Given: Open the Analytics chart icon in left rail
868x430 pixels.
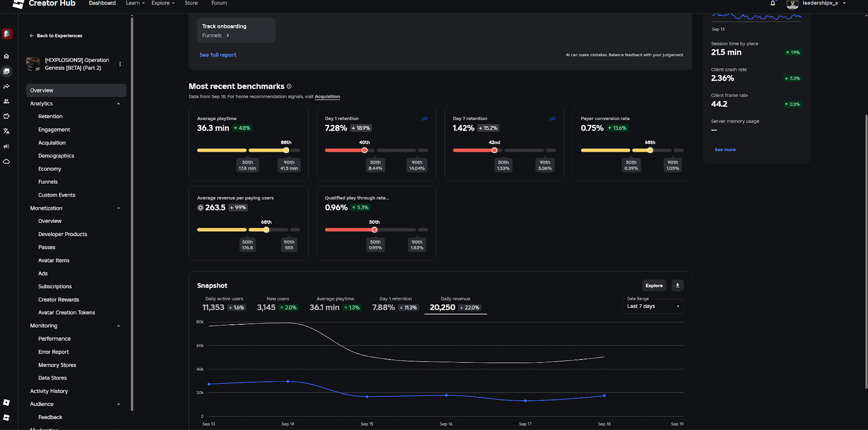Looking at the screenshot, I should click(x=7, y=87).
